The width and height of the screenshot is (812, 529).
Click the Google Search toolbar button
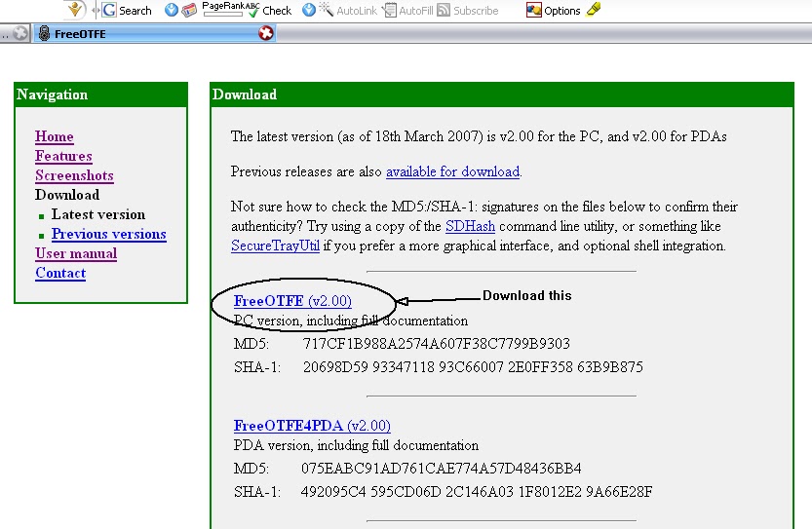(127, 11)
